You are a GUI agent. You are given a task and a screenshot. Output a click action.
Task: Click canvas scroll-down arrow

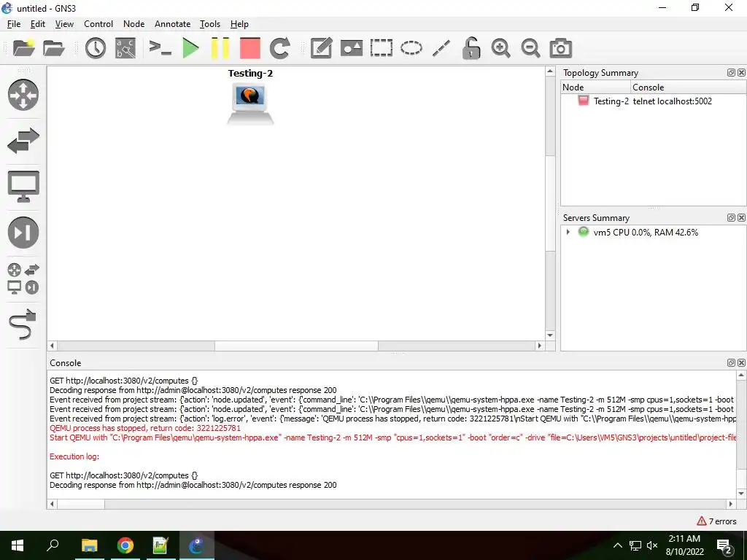pyautogui.click(x=550, y=335)
